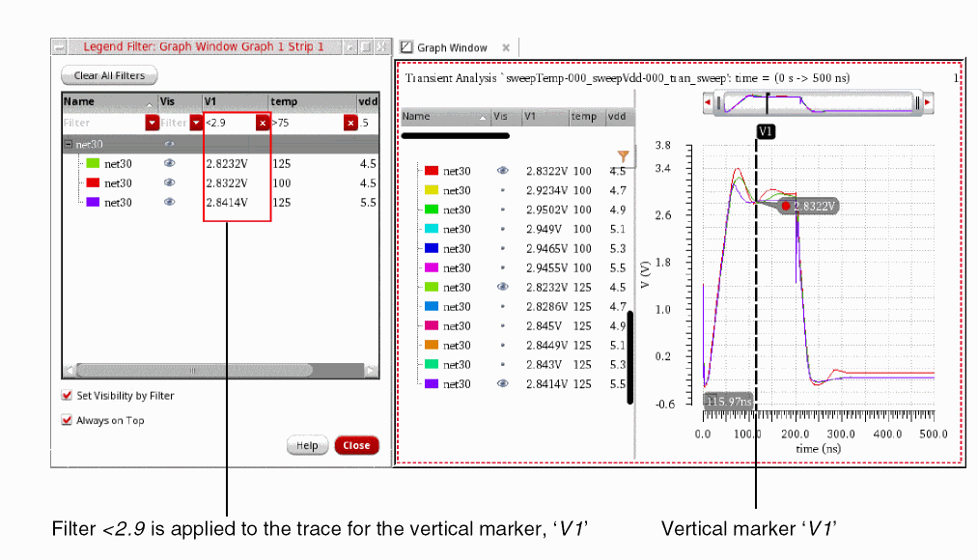
Task: Click the right red arrow of the zoom strip
Action: click(928, 102)
